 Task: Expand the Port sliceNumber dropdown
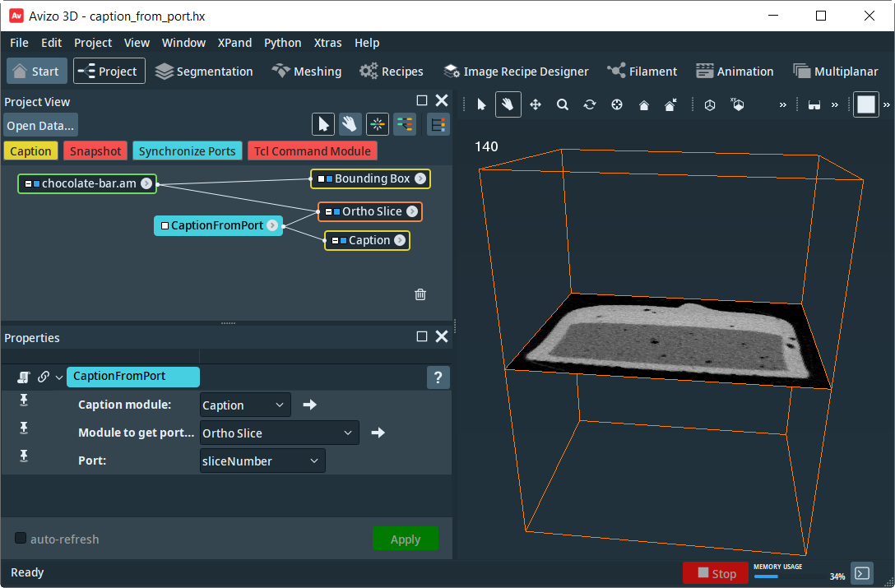point(262,461)
